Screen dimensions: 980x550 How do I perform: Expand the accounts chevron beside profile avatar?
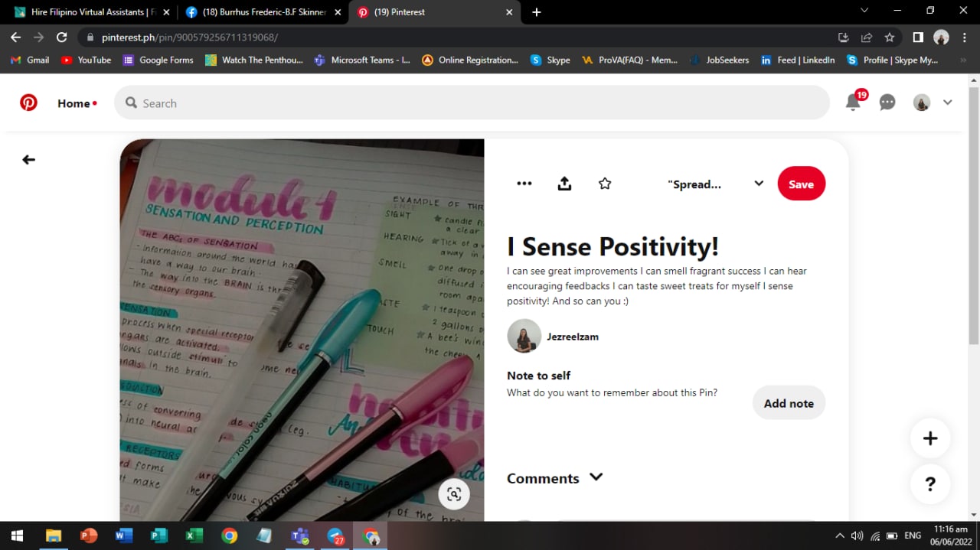(948, 103)
